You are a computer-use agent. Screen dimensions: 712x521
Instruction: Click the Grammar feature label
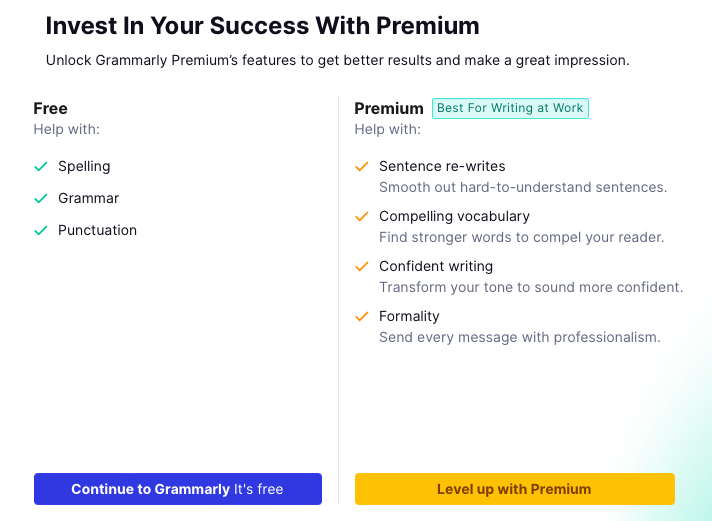pyautogui.click(x=88, y=198)
